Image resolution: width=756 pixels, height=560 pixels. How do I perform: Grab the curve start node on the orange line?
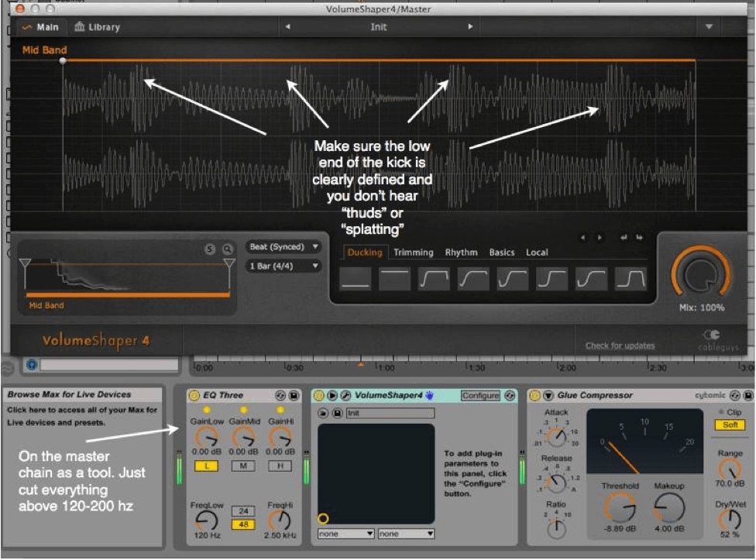pyautogui.click(x=63, y=60)
